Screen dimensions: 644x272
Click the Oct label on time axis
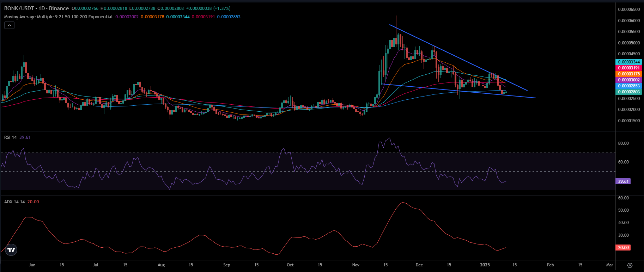click(x=290, y=265)
